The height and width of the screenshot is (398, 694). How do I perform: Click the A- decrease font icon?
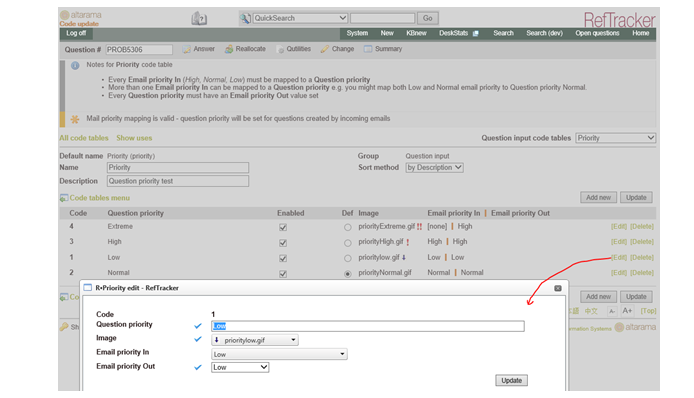pyautogui.click(x=612, y=311)
